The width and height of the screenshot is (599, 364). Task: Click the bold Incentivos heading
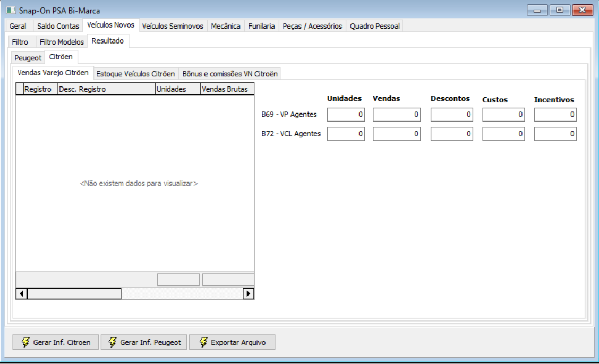(554, 100)
